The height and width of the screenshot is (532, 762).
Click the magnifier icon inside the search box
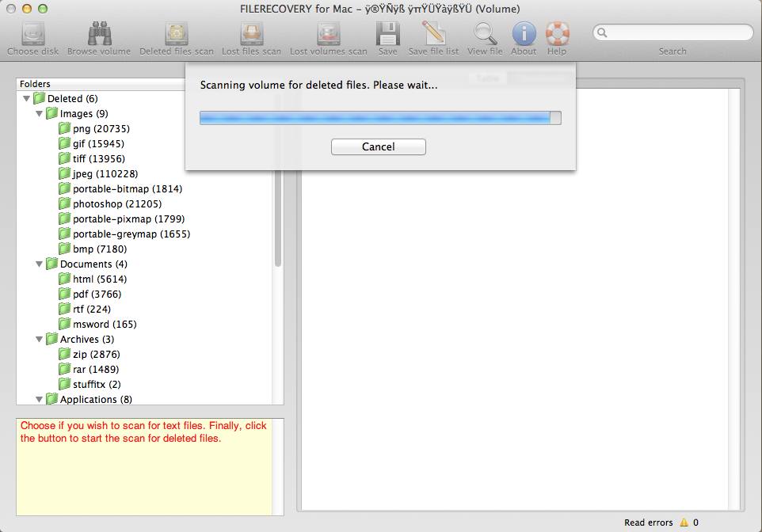pos(602,32)
